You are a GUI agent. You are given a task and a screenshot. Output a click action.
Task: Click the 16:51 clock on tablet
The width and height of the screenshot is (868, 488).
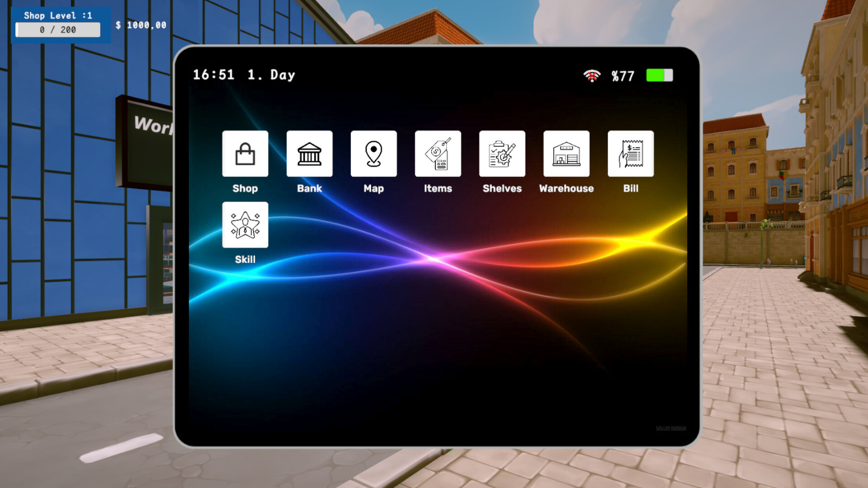(213, 75)
